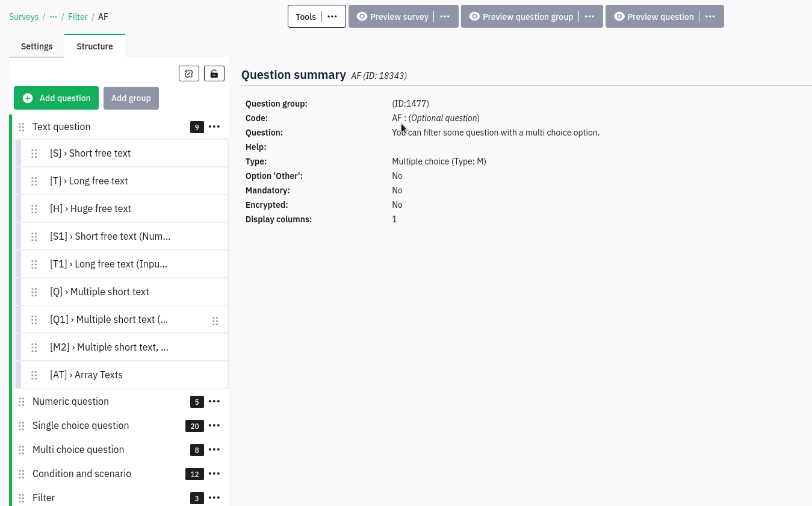
Task: Click the Add group button
Action: pyautogui.click(x=131, y=98)
